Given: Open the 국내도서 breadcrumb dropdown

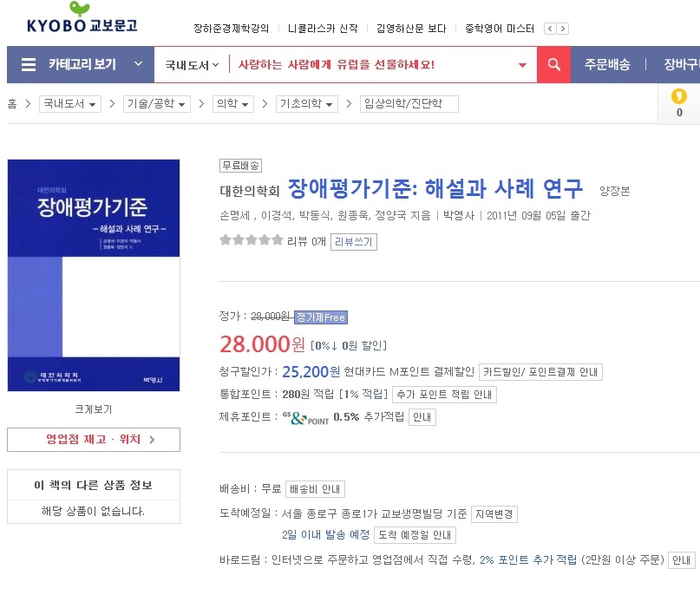Looking at the screenshot, I should click(x=70, y=104).
